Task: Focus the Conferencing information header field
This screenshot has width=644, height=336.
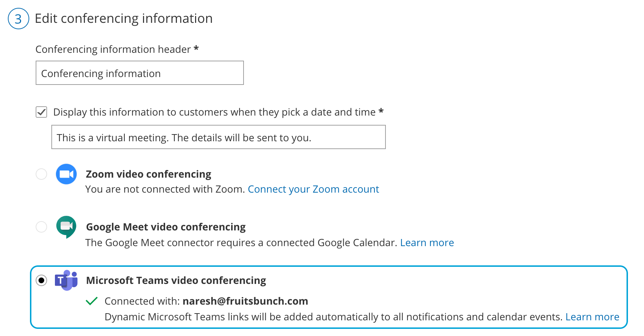Action: click(x=139, y=73)
